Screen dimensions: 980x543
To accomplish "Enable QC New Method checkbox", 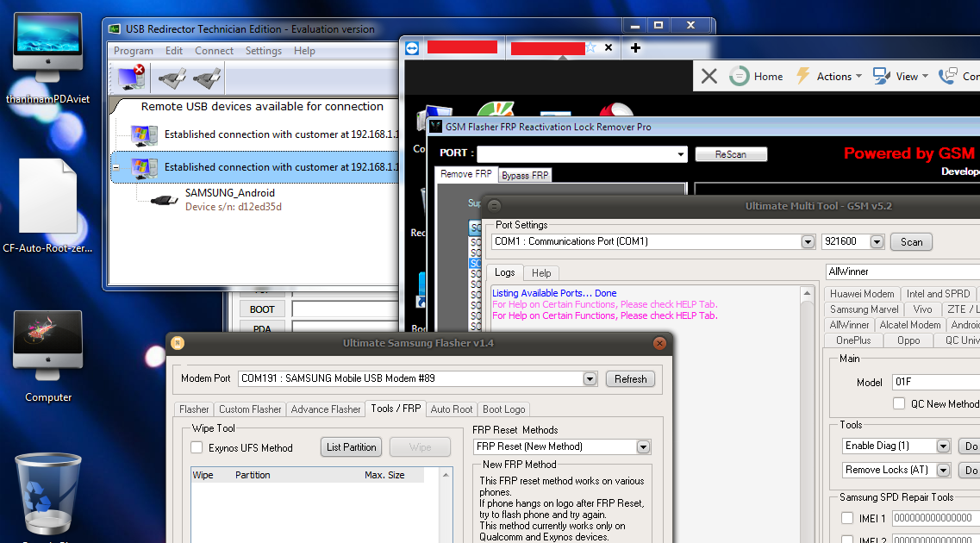I will [899, 403].
